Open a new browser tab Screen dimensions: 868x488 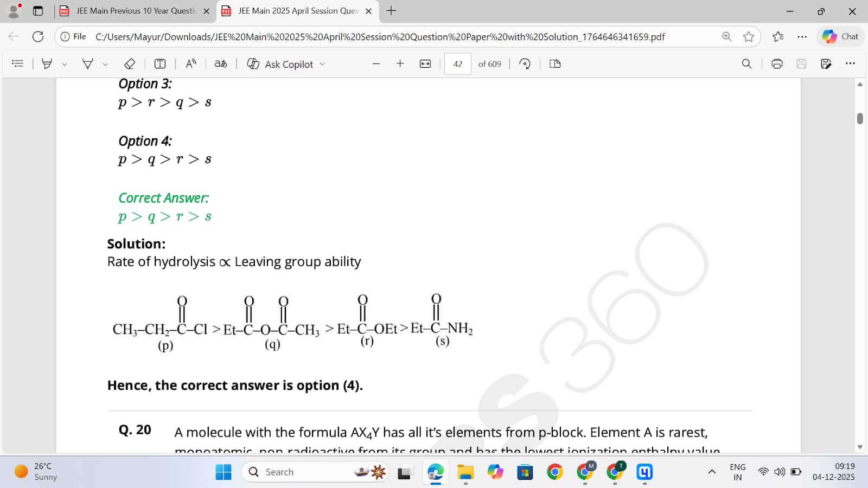point(391,11)
